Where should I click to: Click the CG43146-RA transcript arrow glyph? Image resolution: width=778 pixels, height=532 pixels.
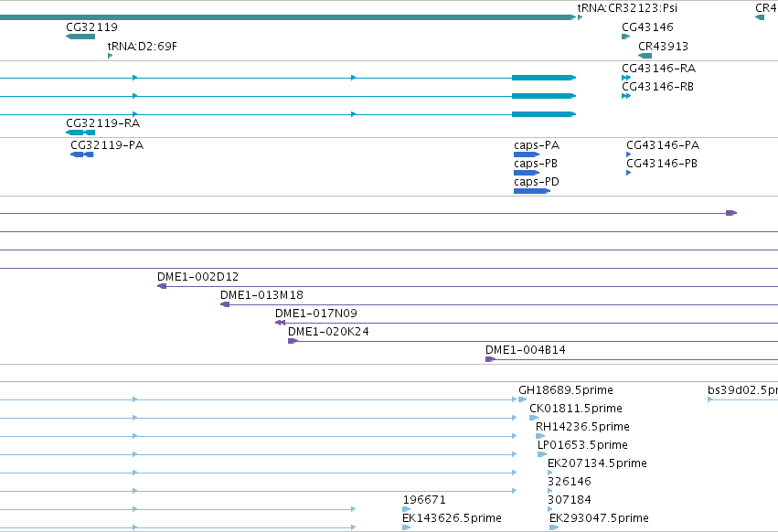coord(626,78)
